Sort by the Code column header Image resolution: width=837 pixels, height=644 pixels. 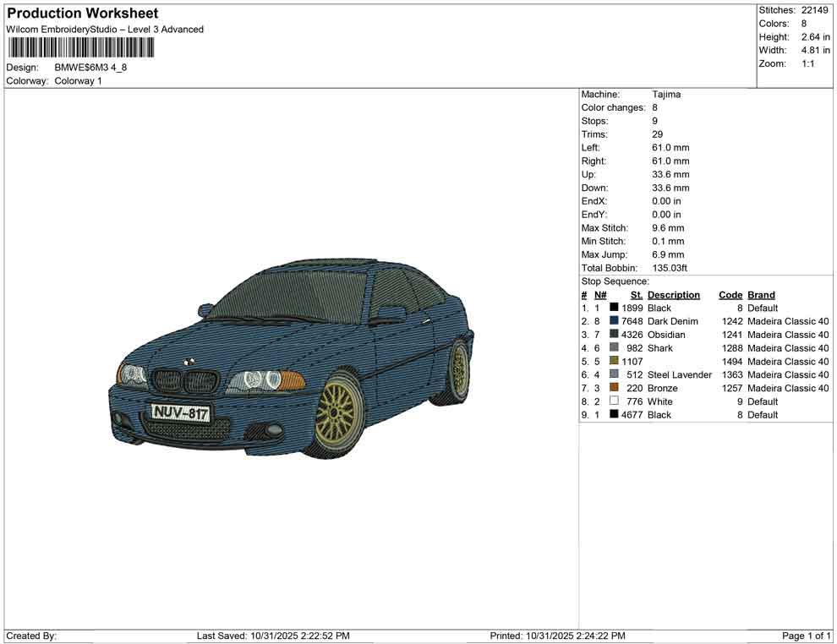(730, 294)
